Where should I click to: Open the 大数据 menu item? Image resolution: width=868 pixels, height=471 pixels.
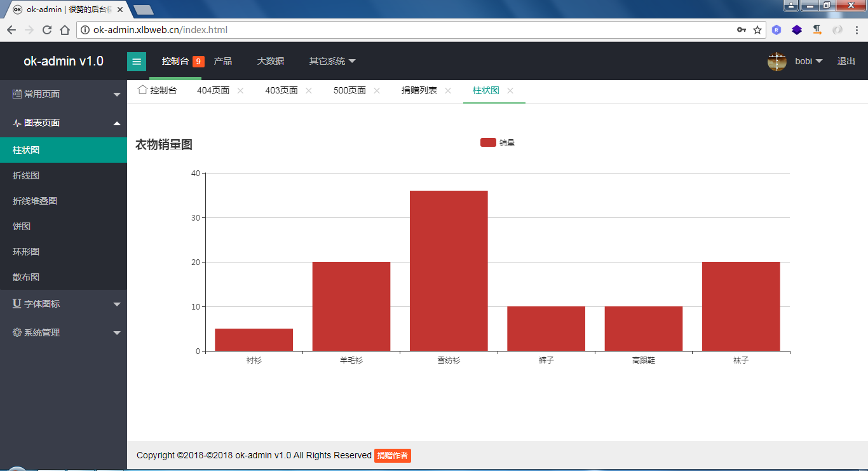[271, 61]
